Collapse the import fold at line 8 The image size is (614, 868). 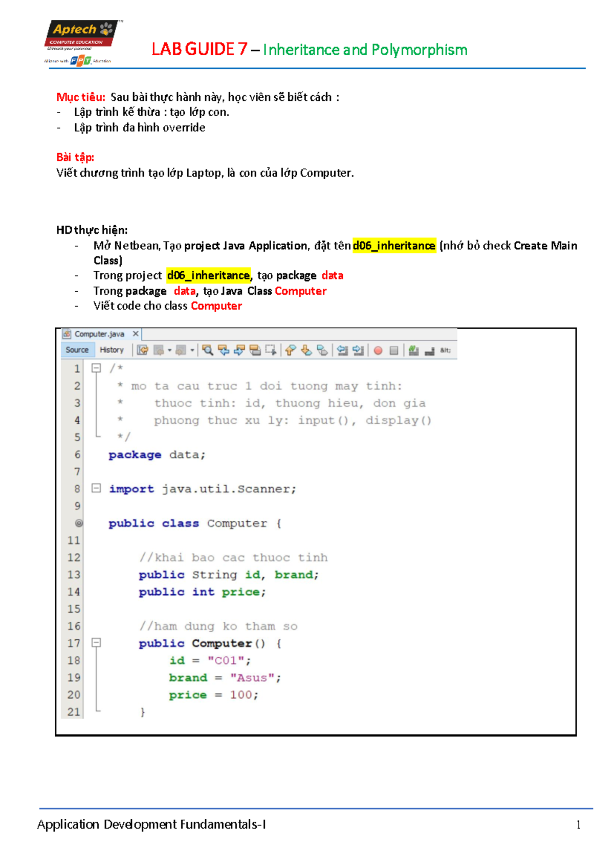point(96,488)
